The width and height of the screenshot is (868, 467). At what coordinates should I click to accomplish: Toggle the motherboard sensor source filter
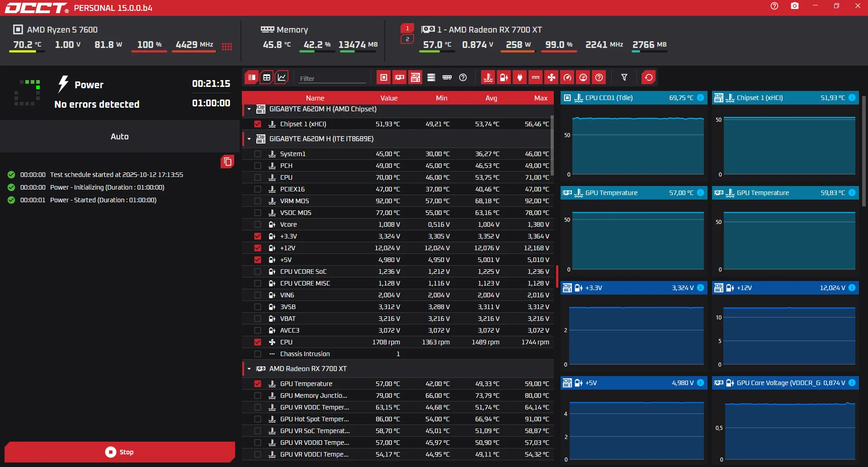coord(415,77)
